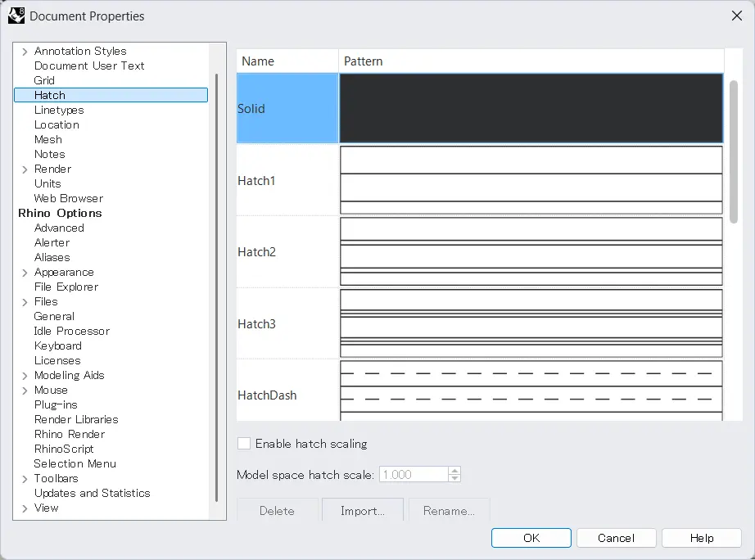Confirm settings with the OK button

[531, 538]
